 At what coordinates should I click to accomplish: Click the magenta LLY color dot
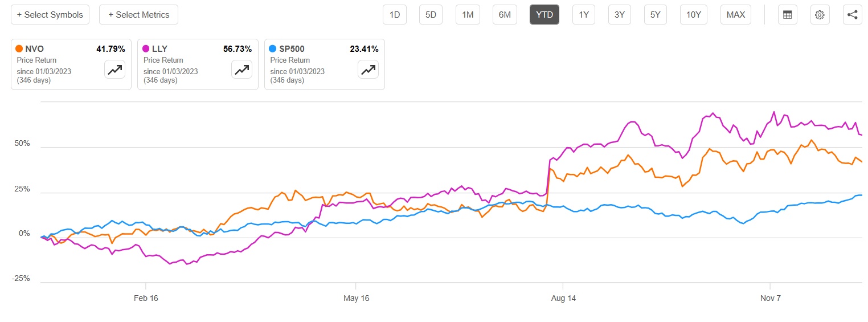146,49
